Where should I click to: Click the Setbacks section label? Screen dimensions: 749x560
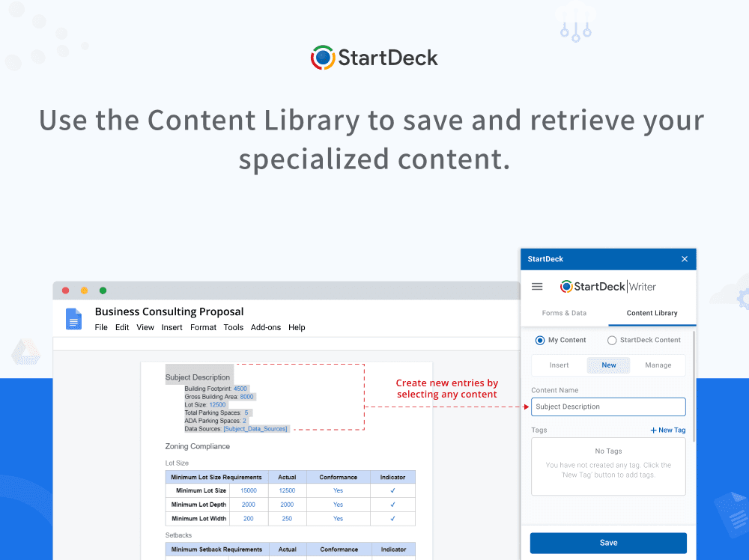179,535
